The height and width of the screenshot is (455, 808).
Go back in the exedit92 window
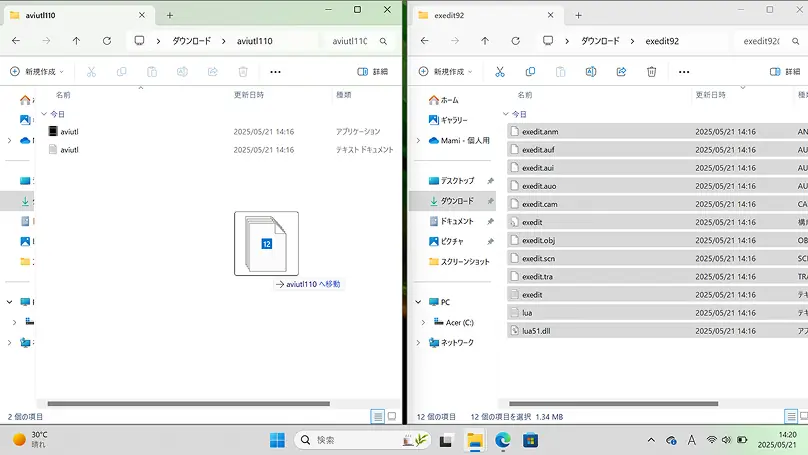[425, 41]
